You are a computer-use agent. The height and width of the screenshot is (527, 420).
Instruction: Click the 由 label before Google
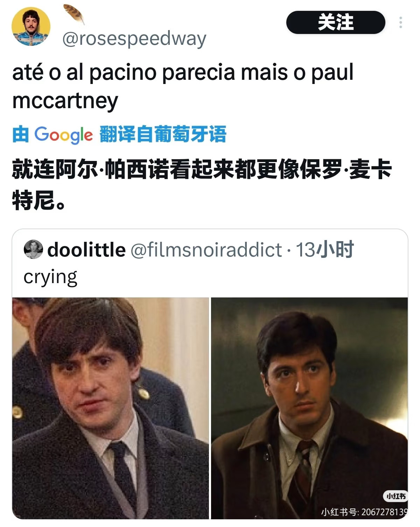tap(20, 135)
